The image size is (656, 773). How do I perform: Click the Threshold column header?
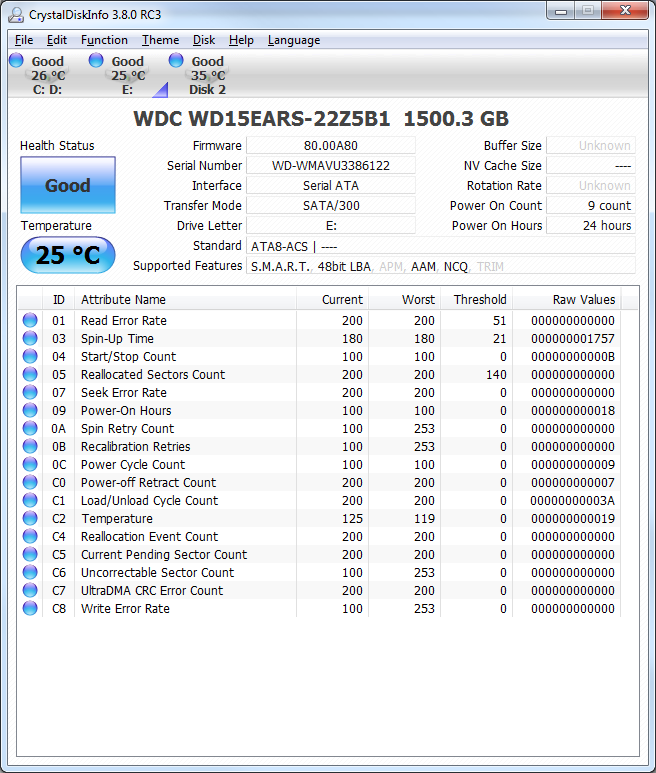476,299
